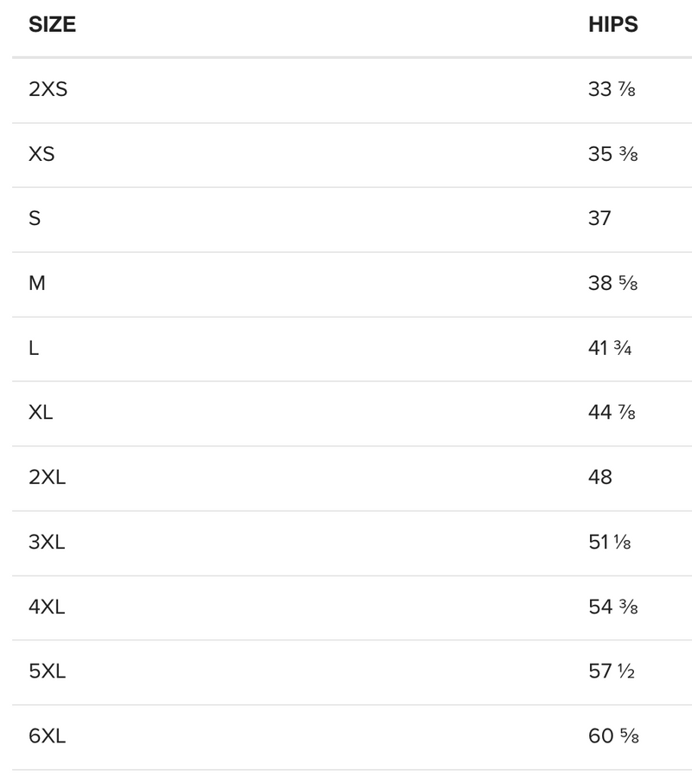Image resolution: width=692 pixels, height=784 pixels.
Task: Click the 48 hips value
Action: tap(600, 478)
